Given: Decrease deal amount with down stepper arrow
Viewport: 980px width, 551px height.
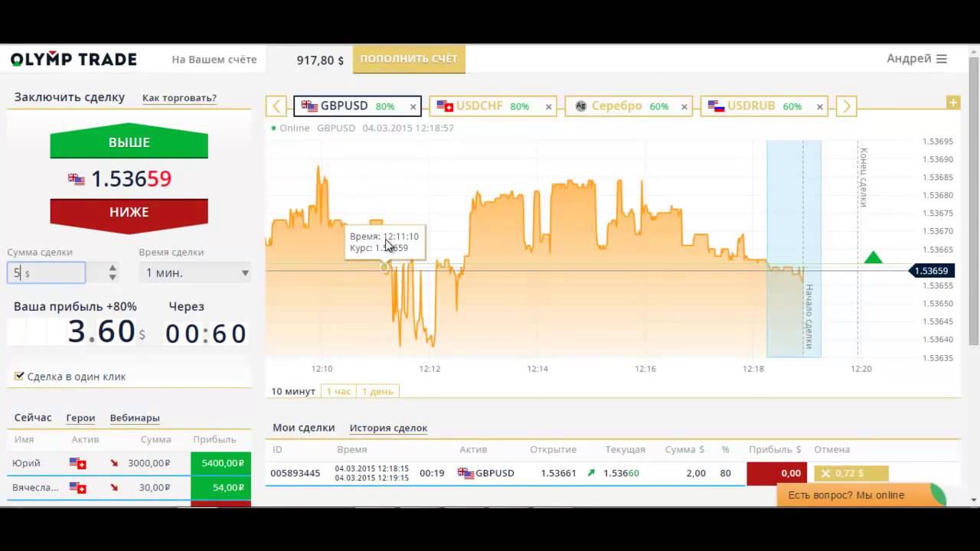Looking at the screenshot, I should (113, 277).
